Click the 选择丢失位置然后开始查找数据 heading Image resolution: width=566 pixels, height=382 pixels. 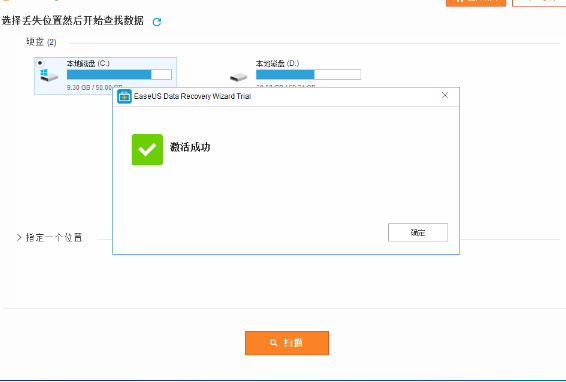click(73, 21)
